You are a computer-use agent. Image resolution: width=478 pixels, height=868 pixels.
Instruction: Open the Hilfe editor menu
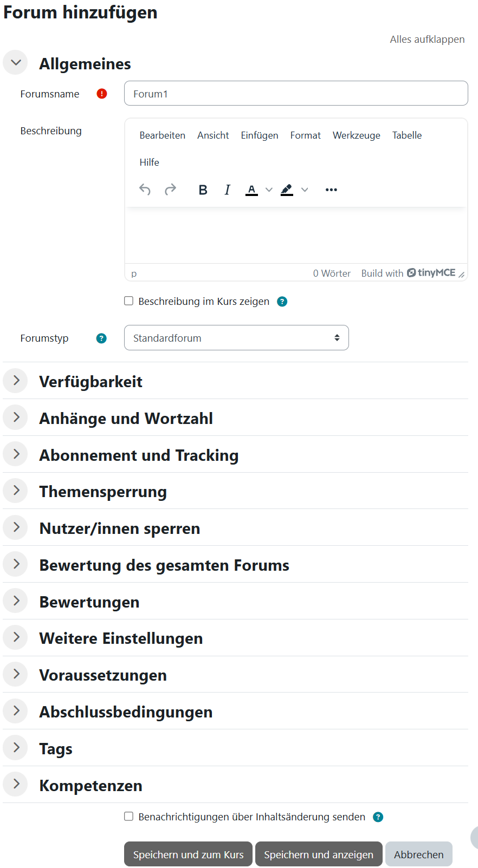[149, 162]
